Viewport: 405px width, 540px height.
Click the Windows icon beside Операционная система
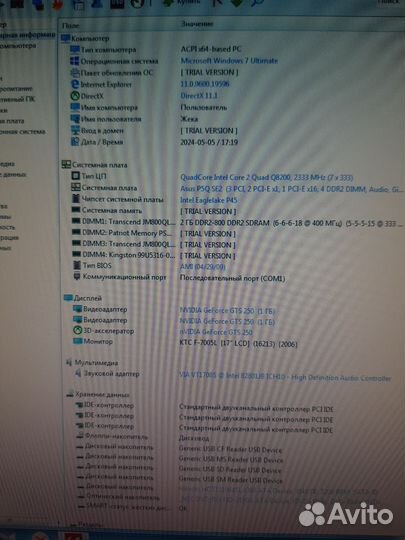pyautogui.click(x=74, y=61)
